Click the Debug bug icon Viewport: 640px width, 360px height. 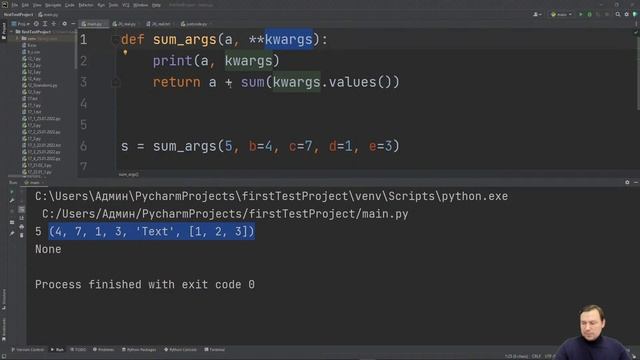coord(589,14)
